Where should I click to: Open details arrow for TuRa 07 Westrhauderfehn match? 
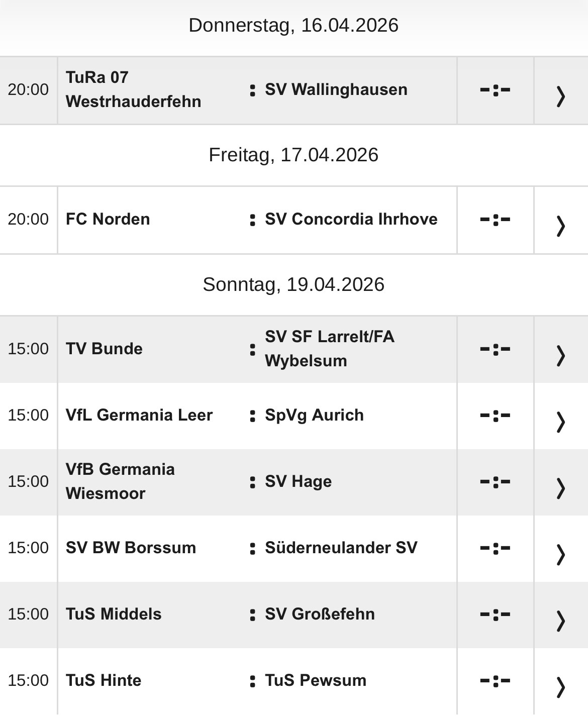point(560,95)
